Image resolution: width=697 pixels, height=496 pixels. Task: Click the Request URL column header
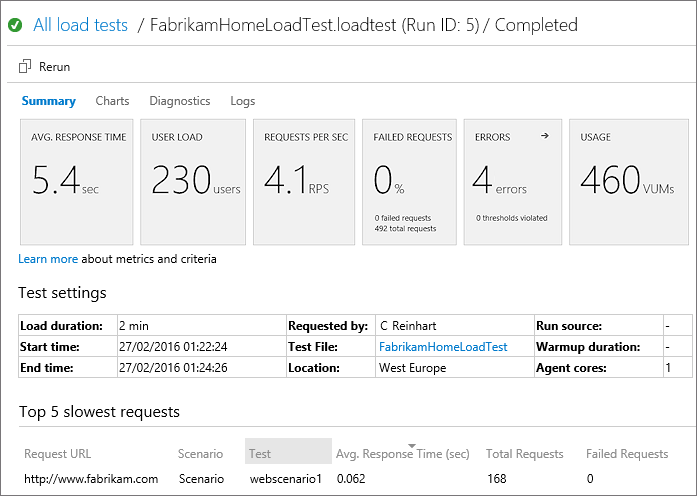57,454
